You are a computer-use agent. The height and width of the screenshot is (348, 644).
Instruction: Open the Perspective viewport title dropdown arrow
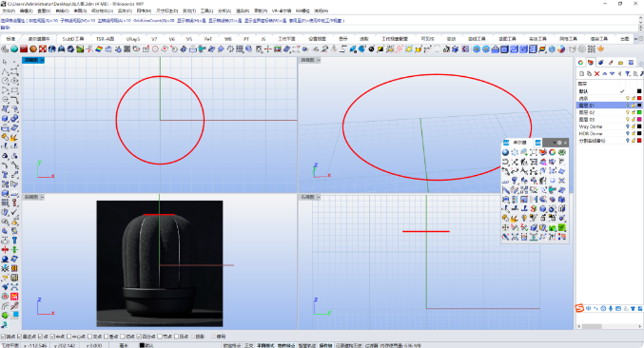(x=319, y=60)
